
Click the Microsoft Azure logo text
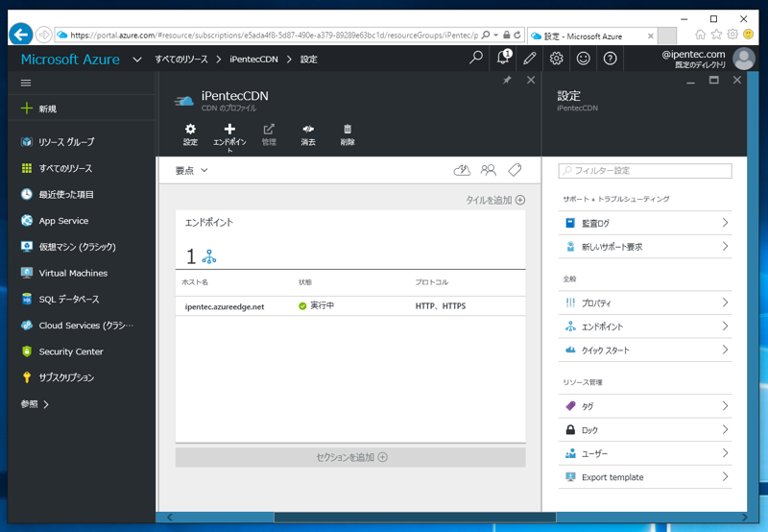(x=70, y=60)
